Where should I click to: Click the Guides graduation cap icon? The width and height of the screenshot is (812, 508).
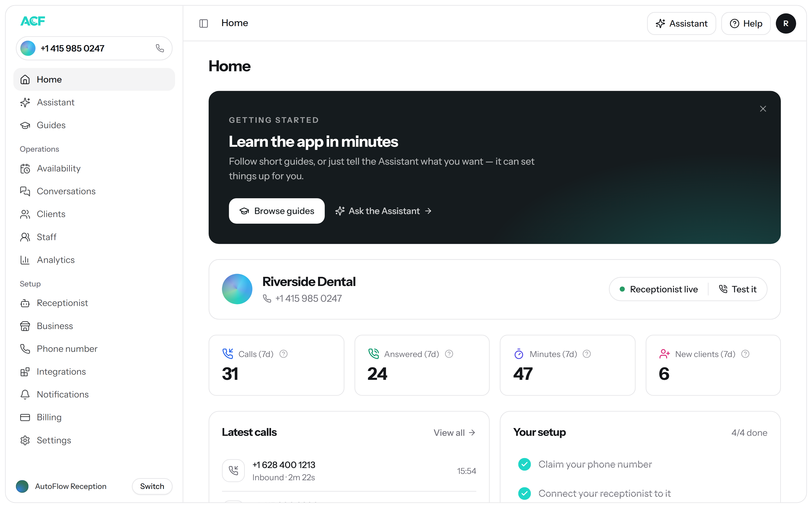coord(25,125)
